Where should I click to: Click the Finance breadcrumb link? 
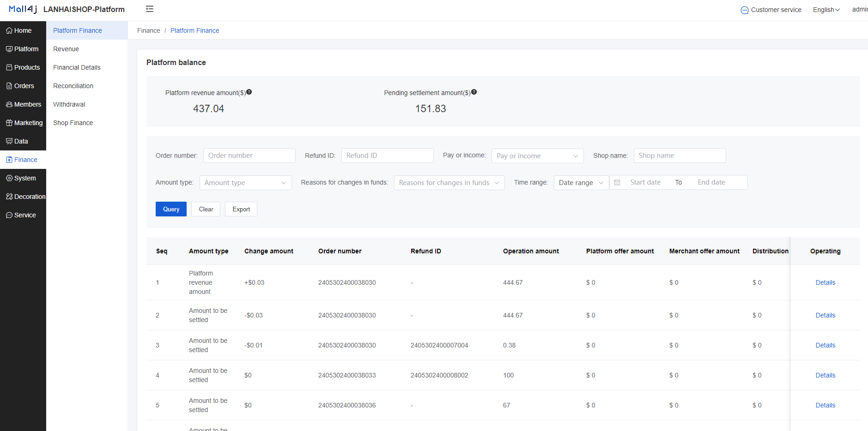[x=149, y=30]
